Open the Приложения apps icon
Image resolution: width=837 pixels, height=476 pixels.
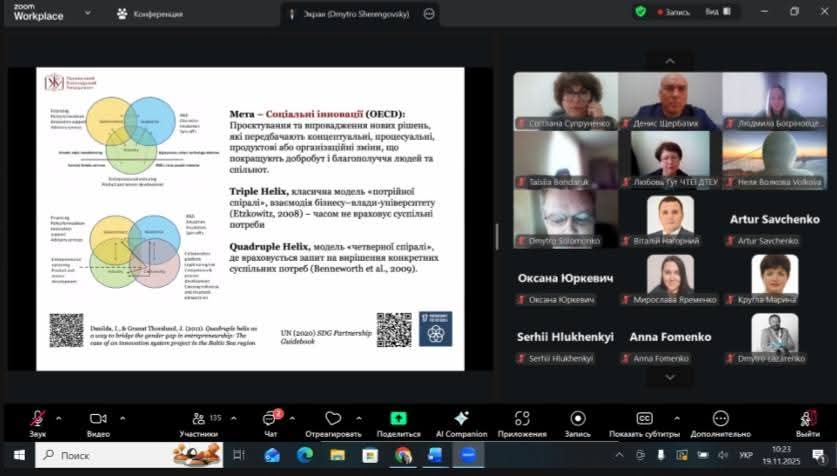(x=522, y=419)
